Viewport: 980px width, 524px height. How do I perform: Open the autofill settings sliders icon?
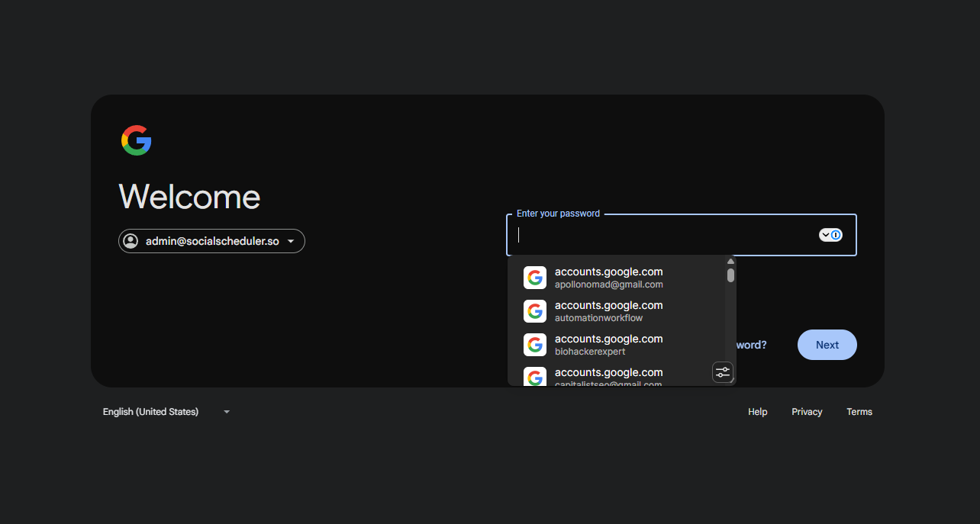point(722,372)
